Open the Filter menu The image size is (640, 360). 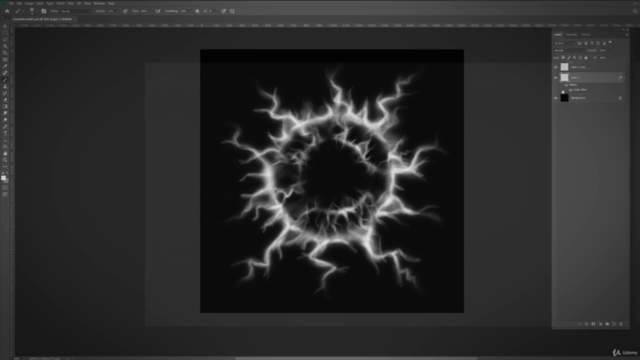pyautogui.click(x=71, y=3)
